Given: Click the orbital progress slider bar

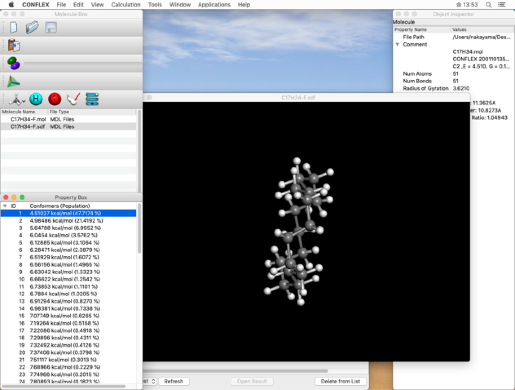Looking at the screenshot, I should (x=82, y=63).
